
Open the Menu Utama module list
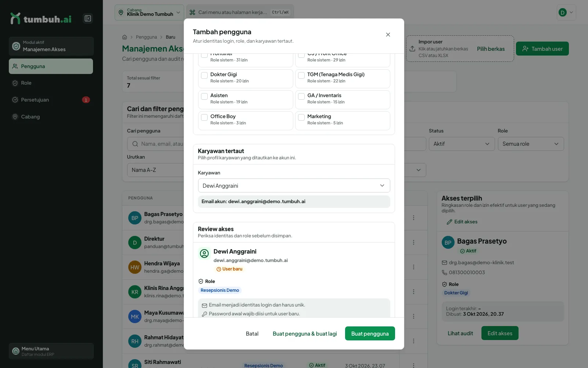[x=51, y=351]
